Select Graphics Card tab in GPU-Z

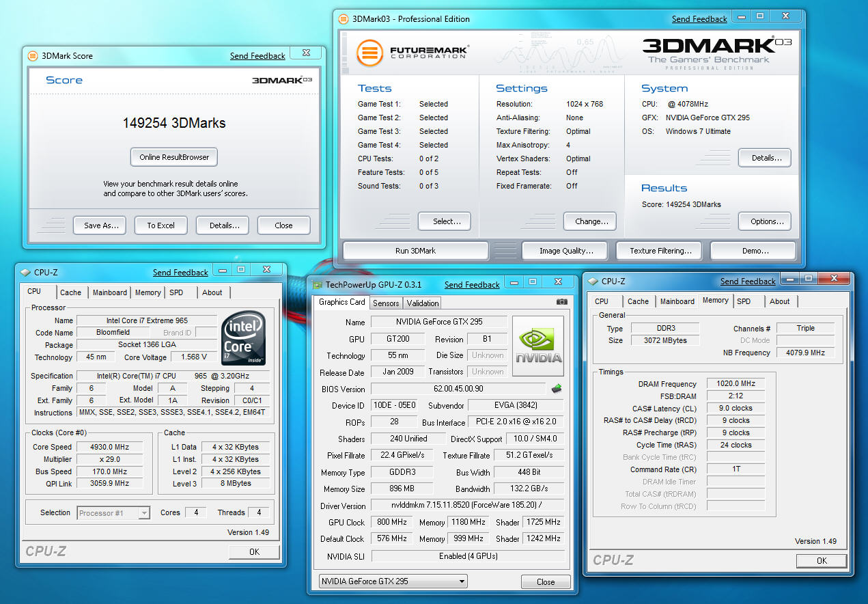point(342,302)
